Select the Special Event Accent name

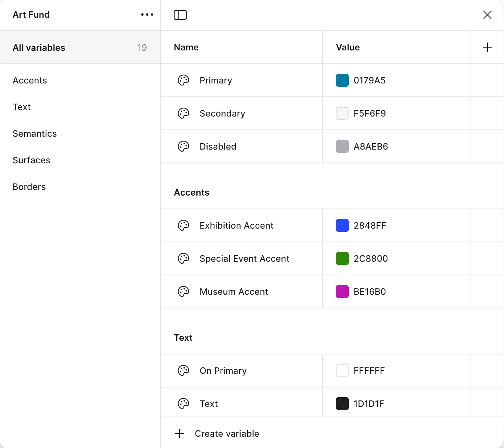(x=244, y=258)
